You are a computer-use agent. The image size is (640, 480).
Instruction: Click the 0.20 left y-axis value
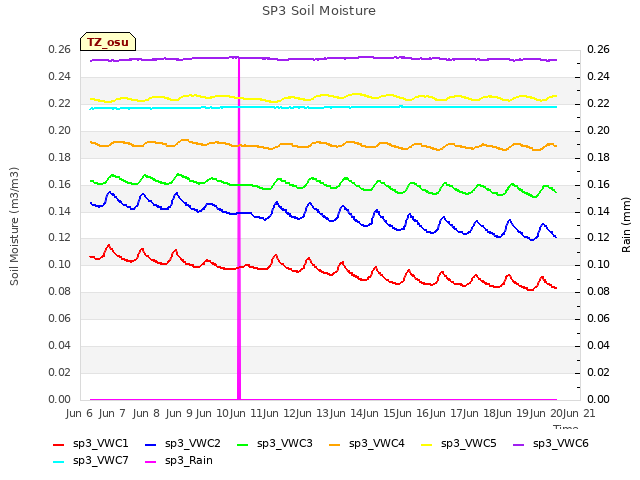[59, 130]
